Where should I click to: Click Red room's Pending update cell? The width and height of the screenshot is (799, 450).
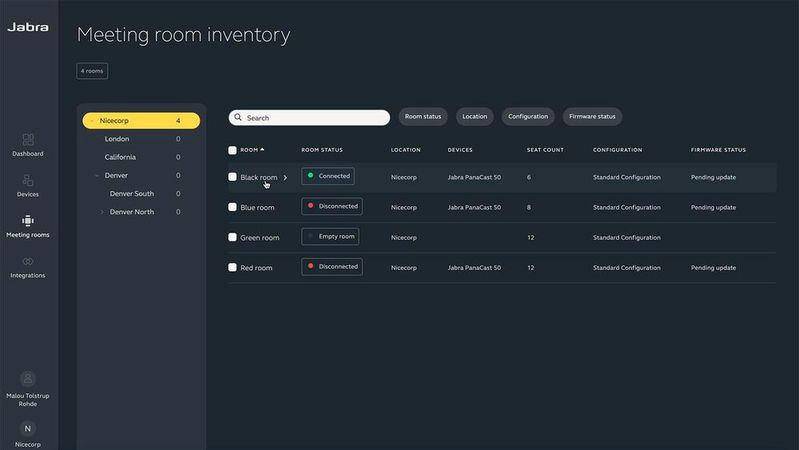pos(713,268)
